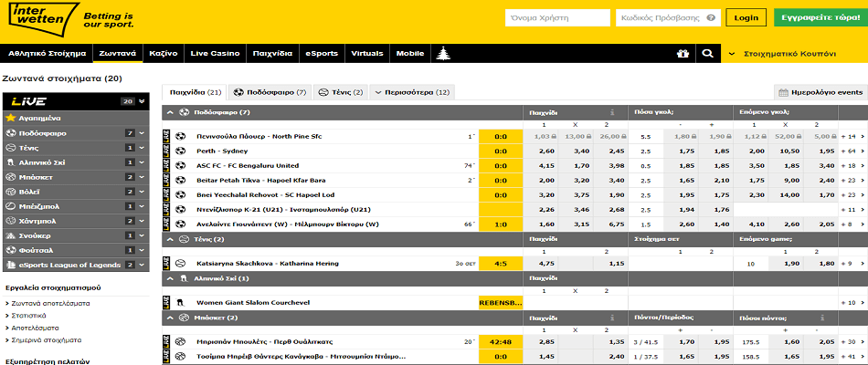Collapse the Αλπινικό Σκί (1) table section
The height and width of the screenshot is (365, 868).
pyautogui.click(x=171, y=278)
